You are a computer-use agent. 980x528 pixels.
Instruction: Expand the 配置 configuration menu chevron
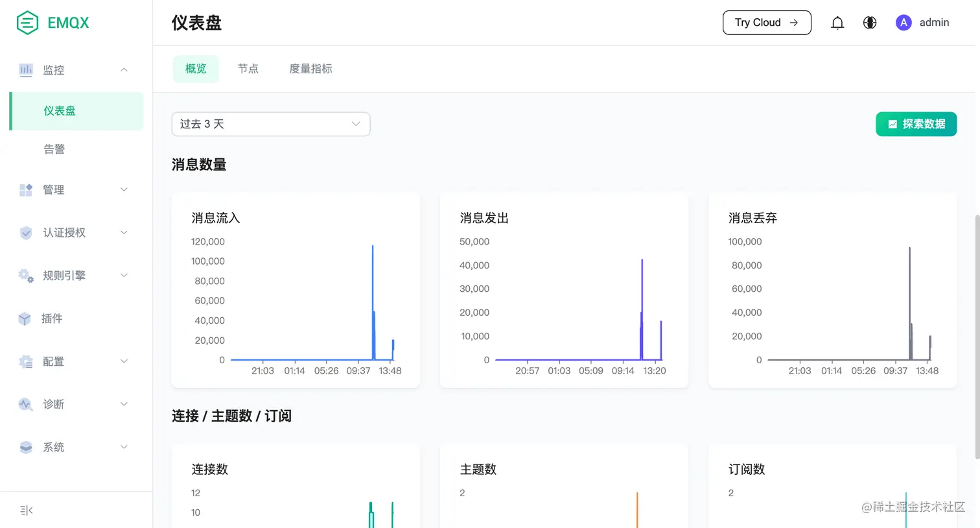coord(124,361)
